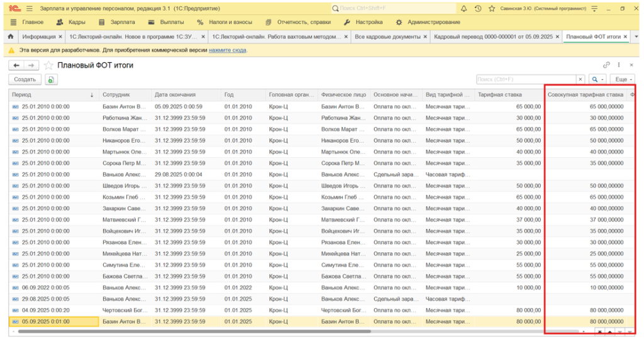The width and height of the screenshot is (644, 339).
Task: Expand the open tabs list arrow
Action: coord(636,36)
